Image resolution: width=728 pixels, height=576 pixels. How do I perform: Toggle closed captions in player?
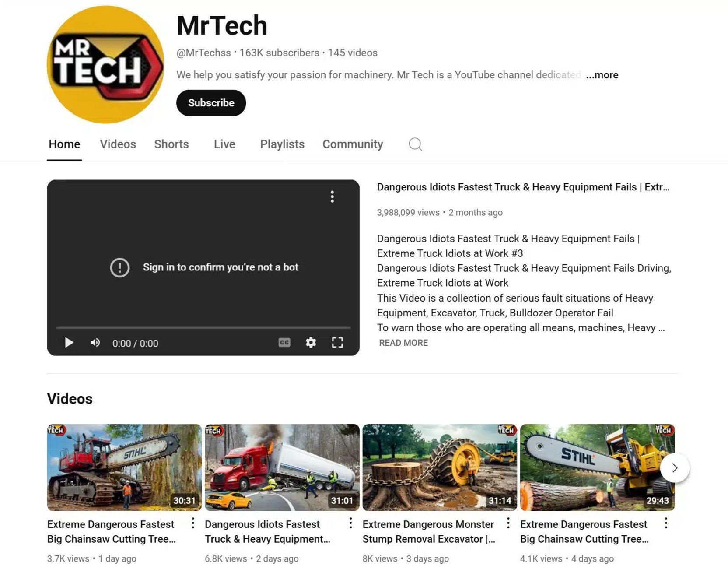pyautogui.click(x=284, y=343)
